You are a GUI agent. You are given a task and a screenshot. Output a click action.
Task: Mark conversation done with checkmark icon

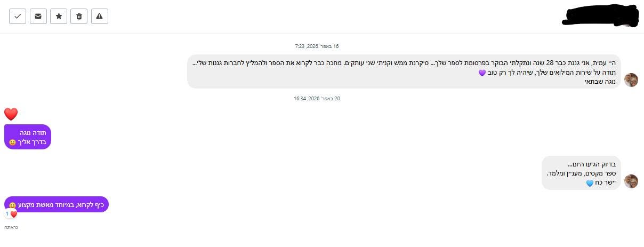click(18, 16)
